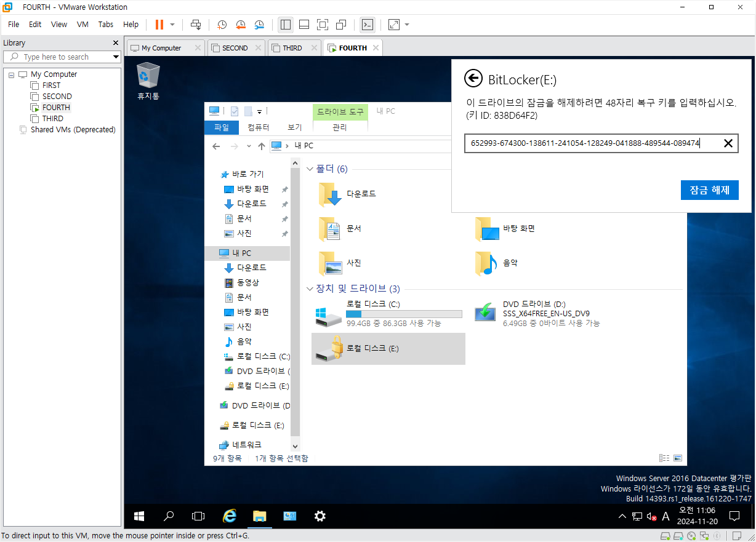Open the snapshot manager icon
Viewport: 756px width, 542px height.
[x=260, y=25]
